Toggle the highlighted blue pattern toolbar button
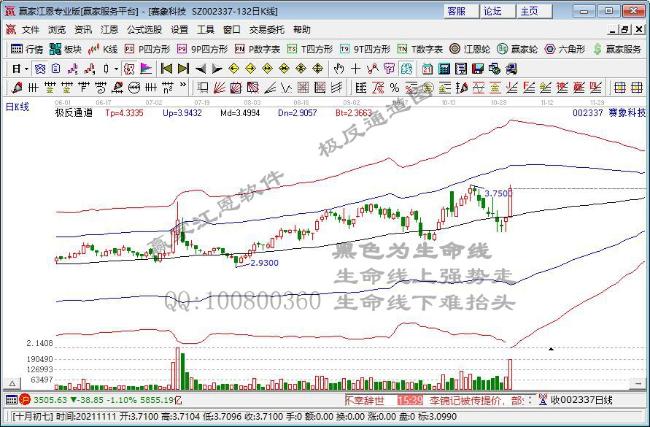Image resolution: width=650 pixels, height=427 pixels. (40, 69)
